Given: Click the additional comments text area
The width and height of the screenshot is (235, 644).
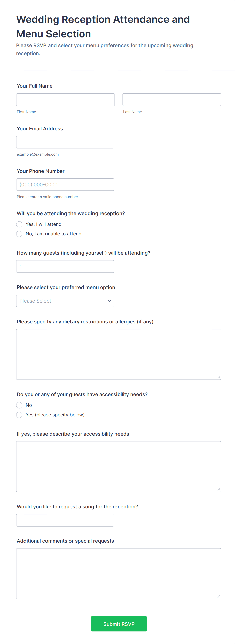Looking at the screenshot, I should (x=119, y=574).
